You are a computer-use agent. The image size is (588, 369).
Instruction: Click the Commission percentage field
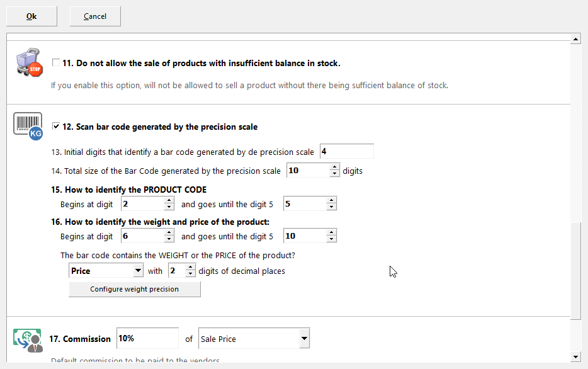[x=147, y=339]
